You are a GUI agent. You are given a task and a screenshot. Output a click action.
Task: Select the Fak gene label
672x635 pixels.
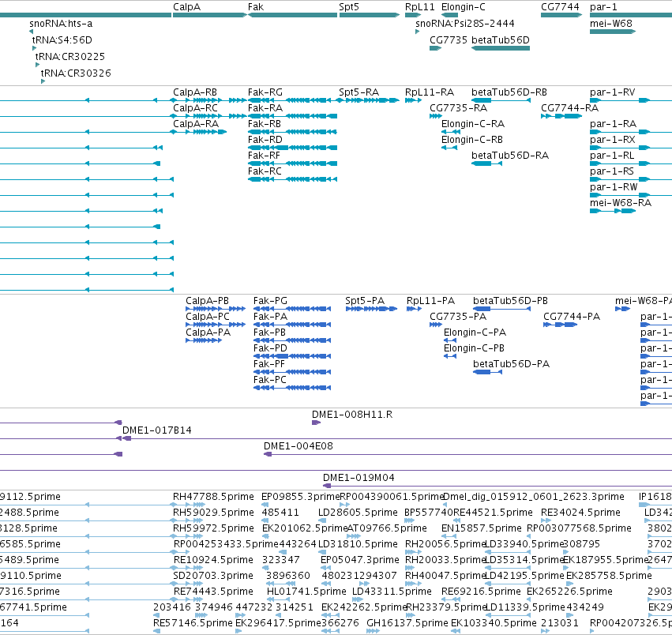[256, 7]
